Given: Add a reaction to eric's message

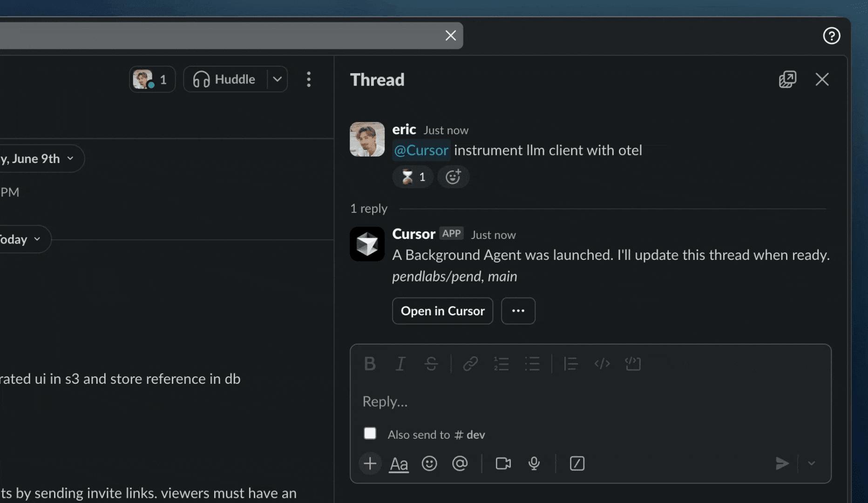Looking at the screenshot, I should 453,177.
